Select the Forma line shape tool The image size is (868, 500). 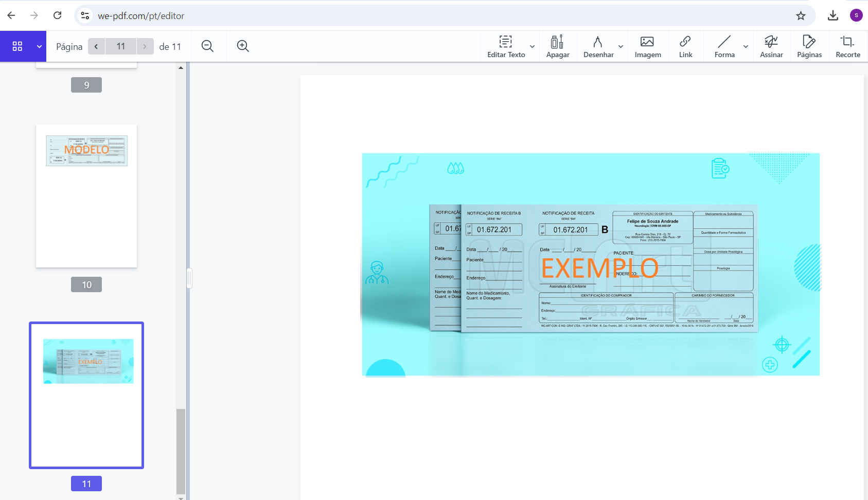click(x=724, y=46)
